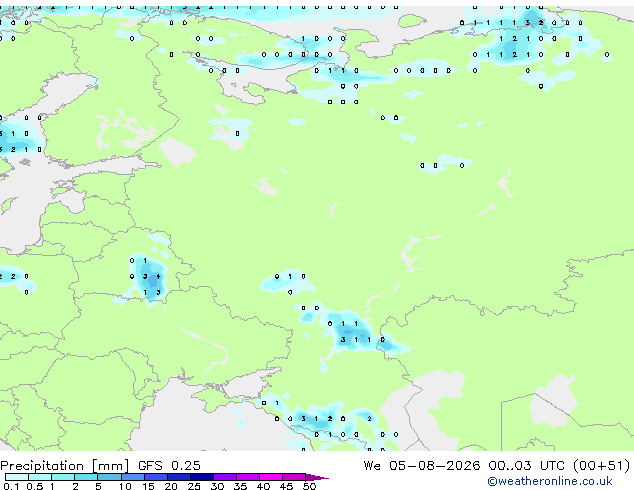Click the legend label '25'
The width and height of the screenshot is (634, 490).
pos(194,486)
